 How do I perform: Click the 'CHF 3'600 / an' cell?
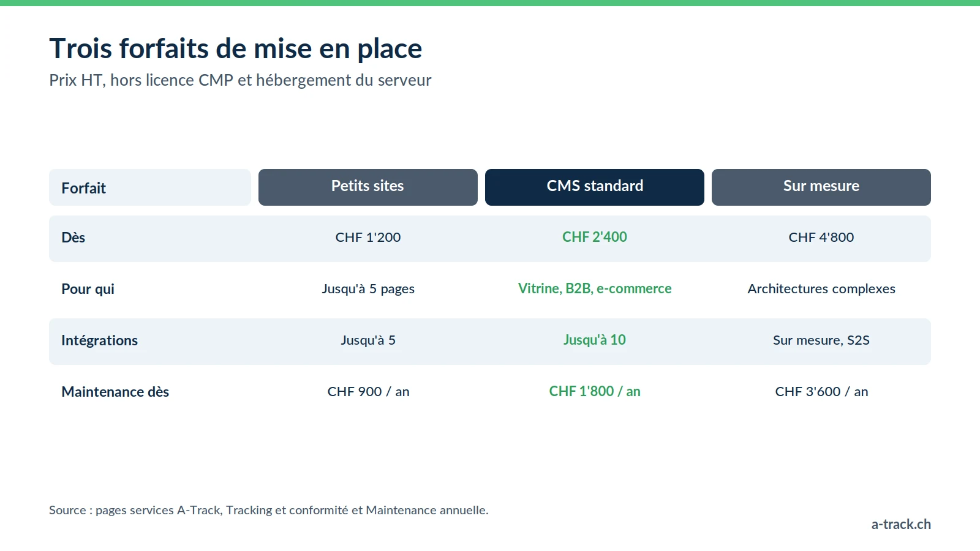point(821,392)
